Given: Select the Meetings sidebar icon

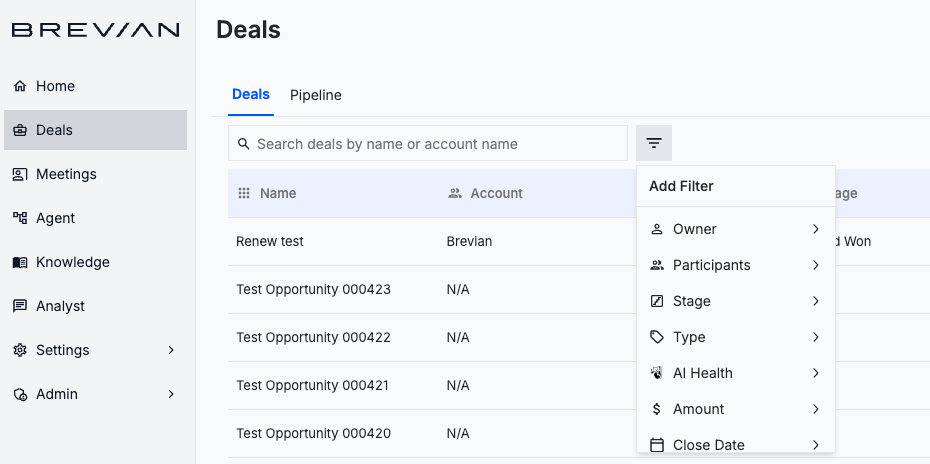Looking at the screenshot, I should (20, 174).
